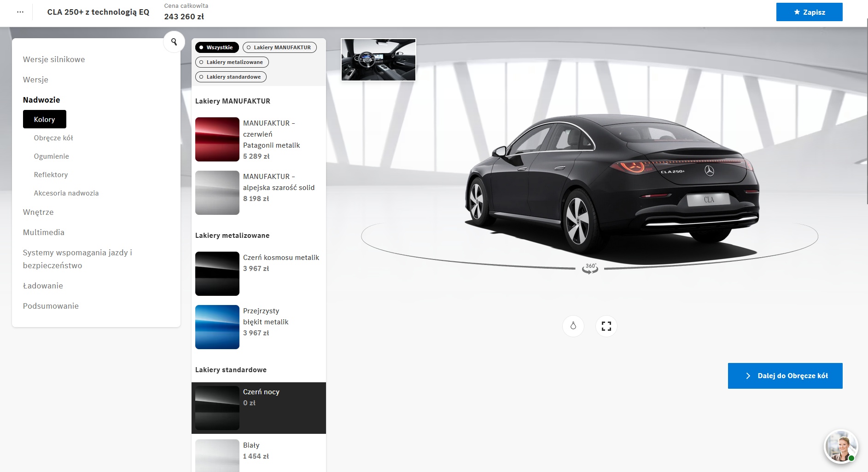Pick Biały paint swatch

click(x=217, y=455)
